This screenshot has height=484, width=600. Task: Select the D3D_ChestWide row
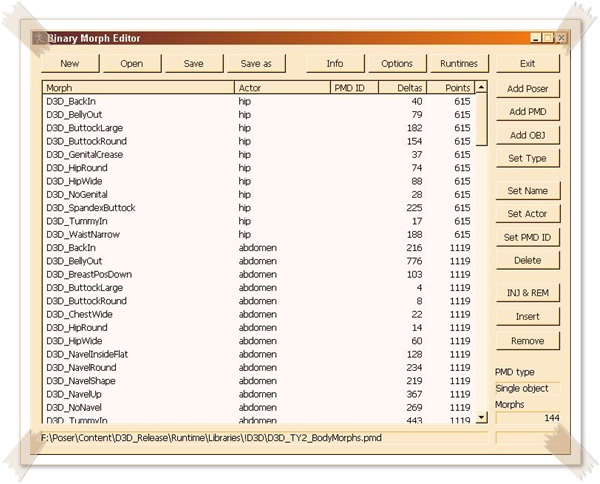coord(259,315)
